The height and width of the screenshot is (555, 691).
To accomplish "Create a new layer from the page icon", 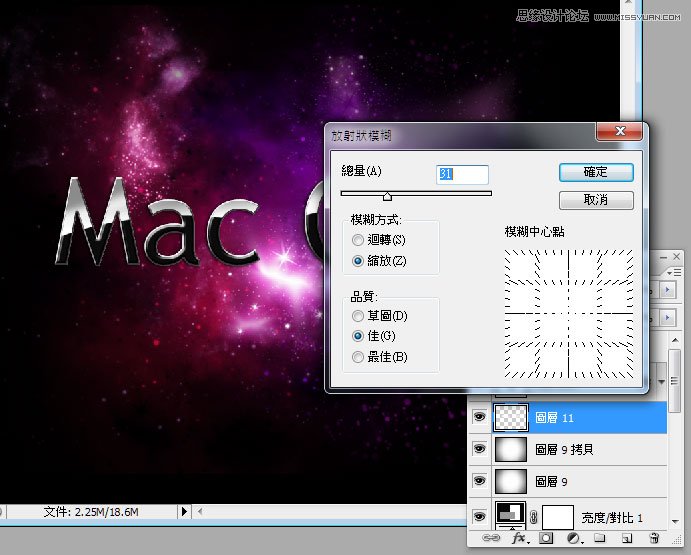I will point(627,538).
